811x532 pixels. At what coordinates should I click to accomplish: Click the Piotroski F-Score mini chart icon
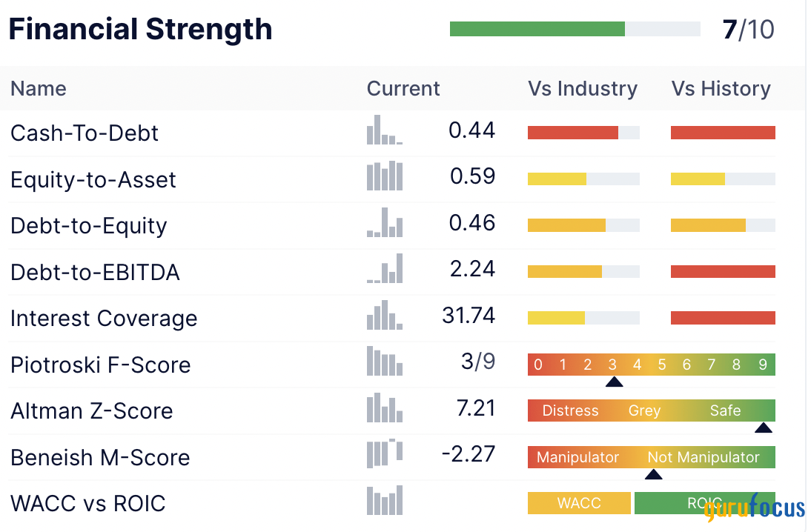pos(385,362)
